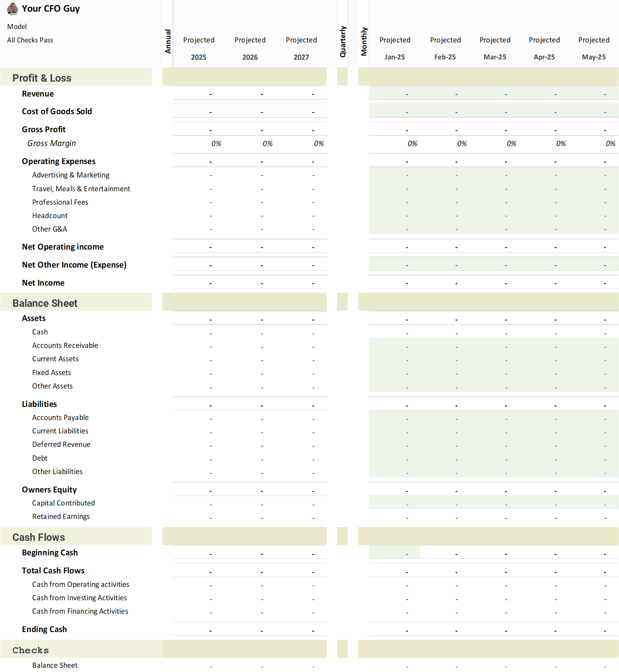This screenshot has width=619, height=672.
Task: Select the rotated Annual section label
Action: tap(168, 41)
